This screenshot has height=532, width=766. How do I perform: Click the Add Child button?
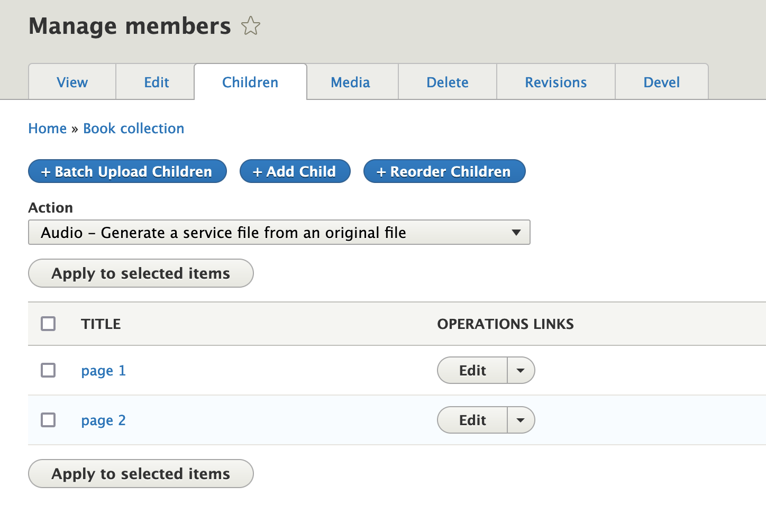(x=295, y=171)
